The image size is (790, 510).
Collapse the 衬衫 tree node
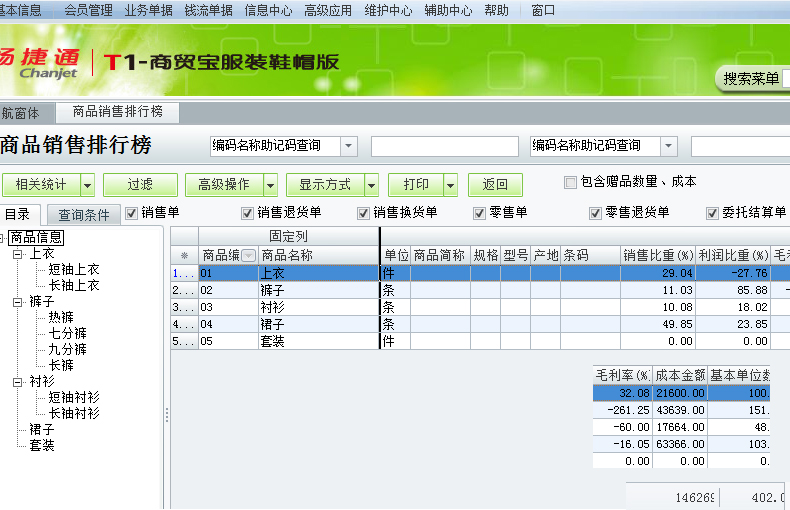pos(18,382)
